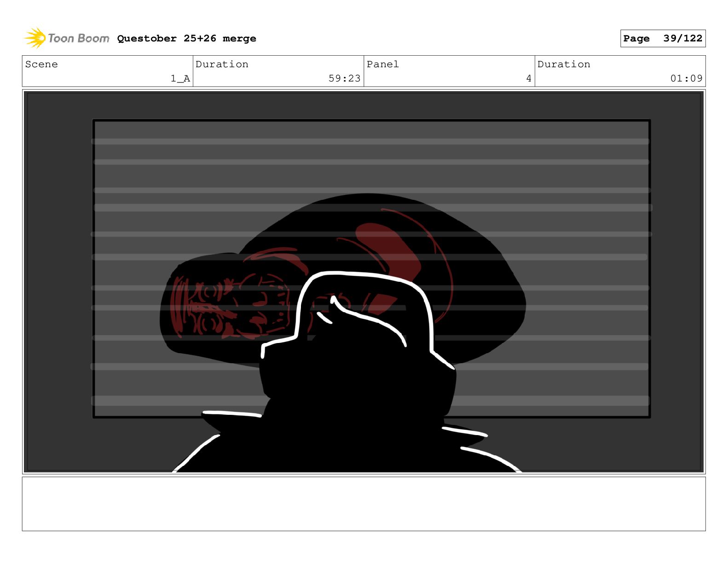Click the Toon Boom logo icon
The width and height of the screenshot is (728, 564).
[35, 38]
